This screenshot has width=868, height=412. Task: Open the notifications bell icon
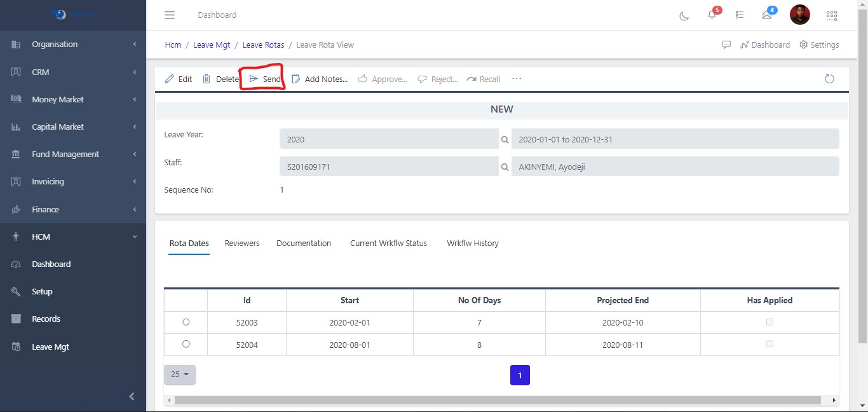tap(712, 15)
